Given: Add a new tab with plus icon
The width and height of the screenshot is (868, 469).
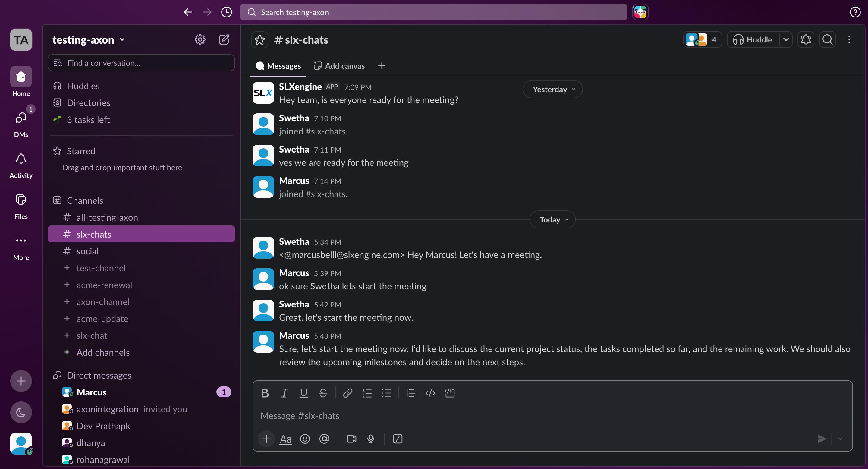Looking at the screenshot, I should point(382,66).
